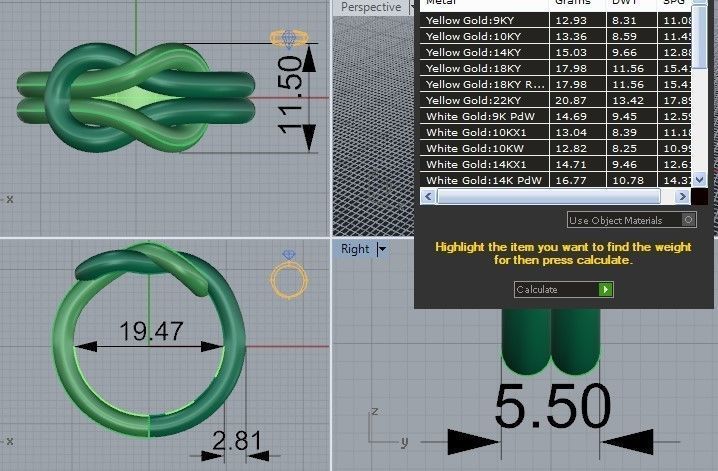Select the green ring band in front view
718x471 pixels.
(149, 340)
